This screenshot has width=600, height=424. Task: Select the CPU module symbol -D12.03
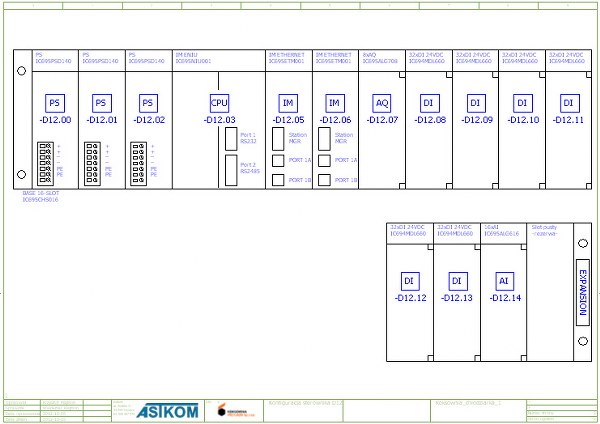(x=219, y=103)
